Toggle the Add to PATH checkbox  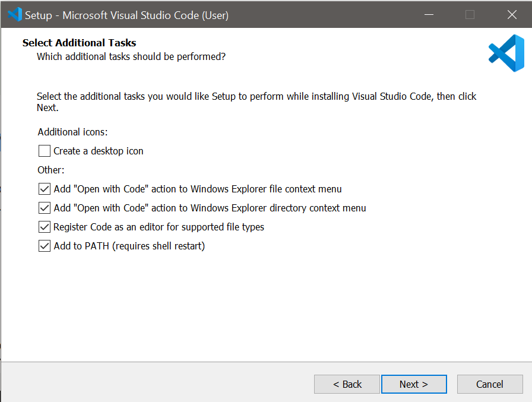[45, 246]
